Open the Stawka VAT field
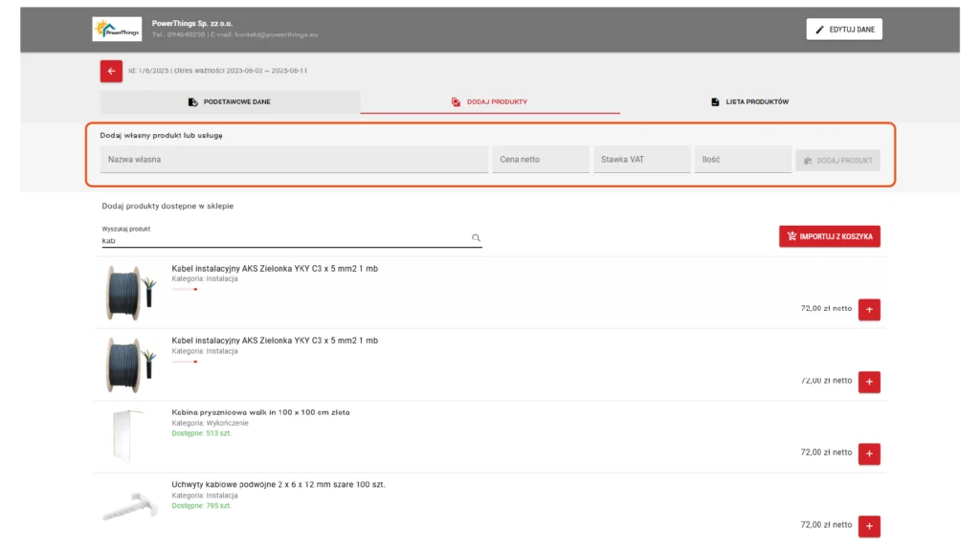 (641, 160)
